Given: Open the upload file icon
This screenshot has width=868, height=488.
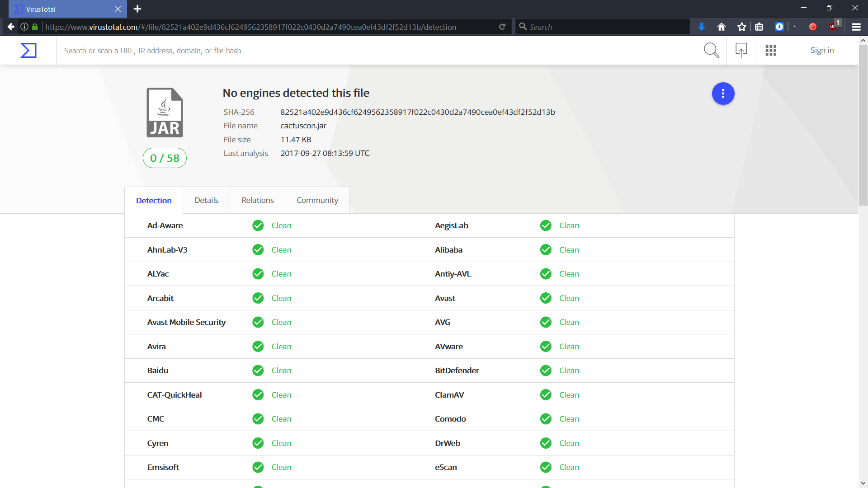Looking at the screenshot, I should coord(741,51).
